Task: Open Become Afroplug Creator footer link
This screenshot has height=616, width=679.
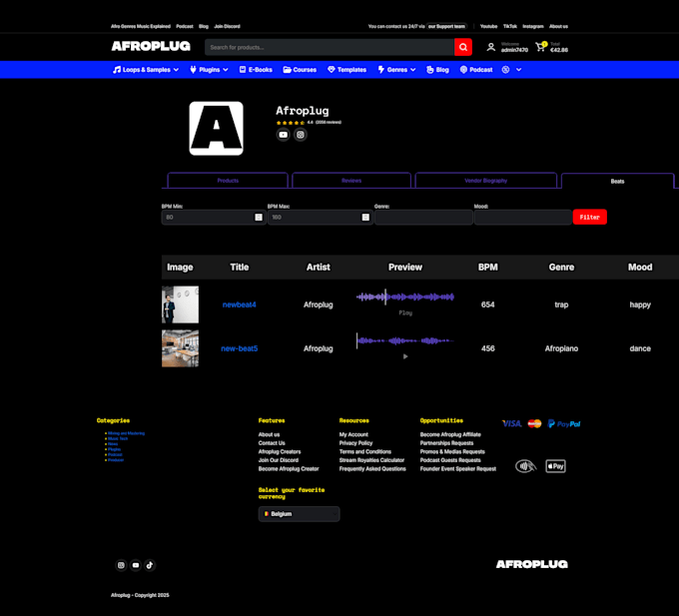Action: (289, 469)
